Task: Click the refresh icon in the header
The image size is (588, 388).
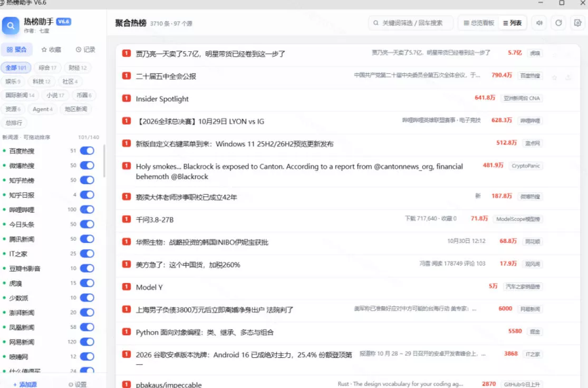Action: [x=558, y=23]
